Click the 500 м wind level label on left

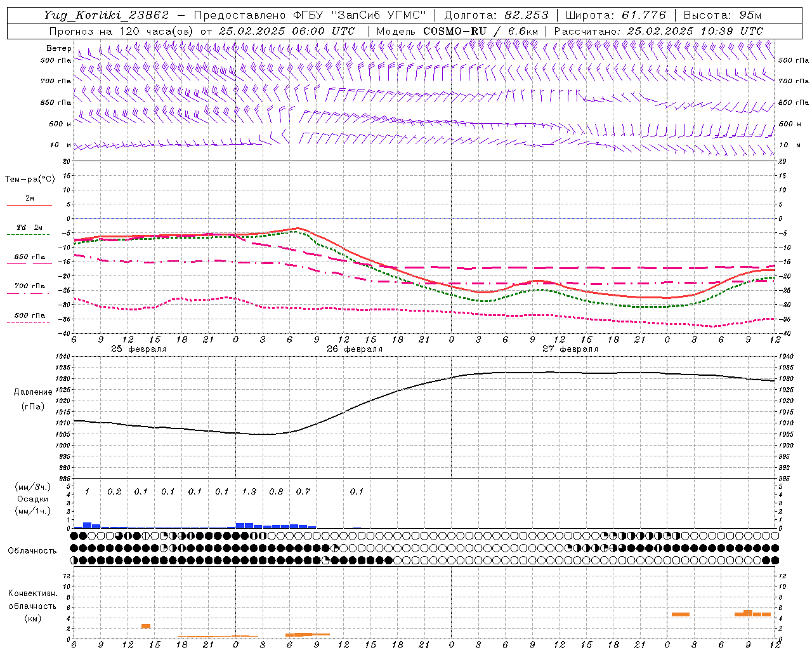click(x=60, y=124)
